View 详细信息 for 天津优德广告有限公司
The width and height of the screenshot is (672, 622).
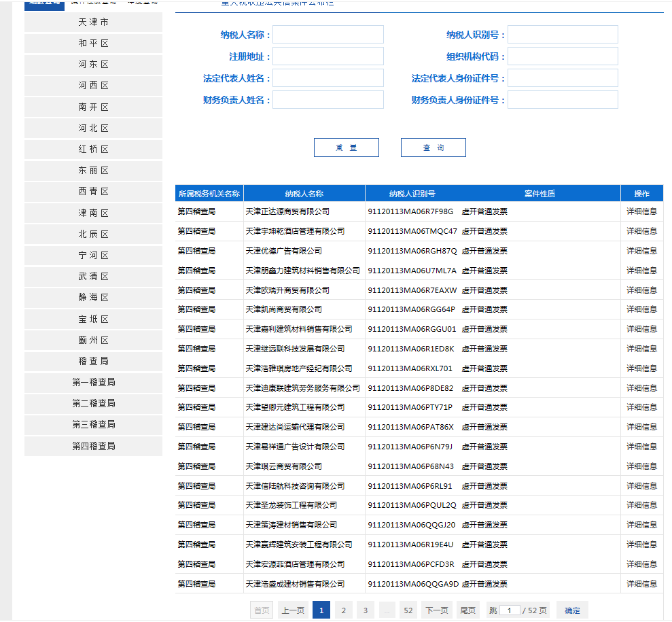(641, 251)
